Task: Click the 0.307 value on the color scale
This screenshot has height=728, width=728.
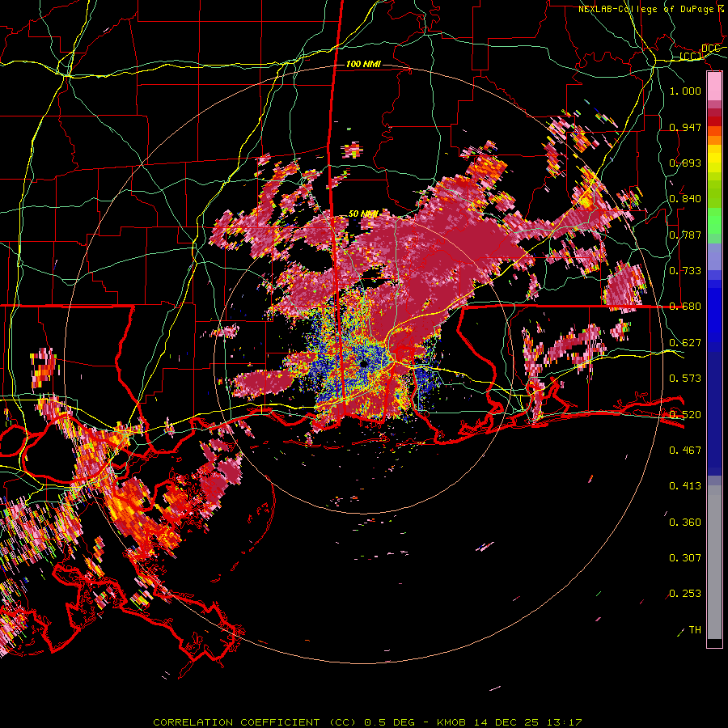Action: (x=685, y=558)
